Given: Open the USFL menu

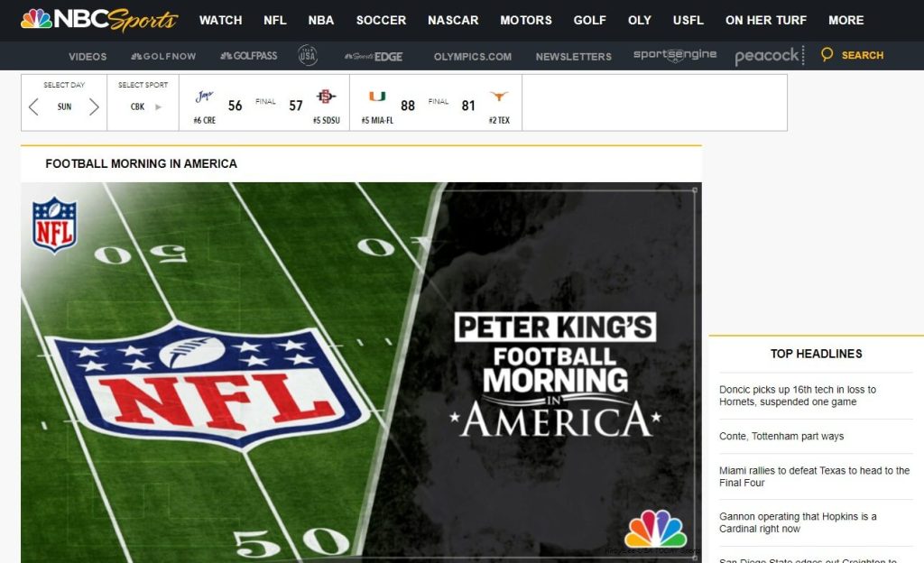Looking at the screenshot, I should pyautogui.click(x=688, y=20).
